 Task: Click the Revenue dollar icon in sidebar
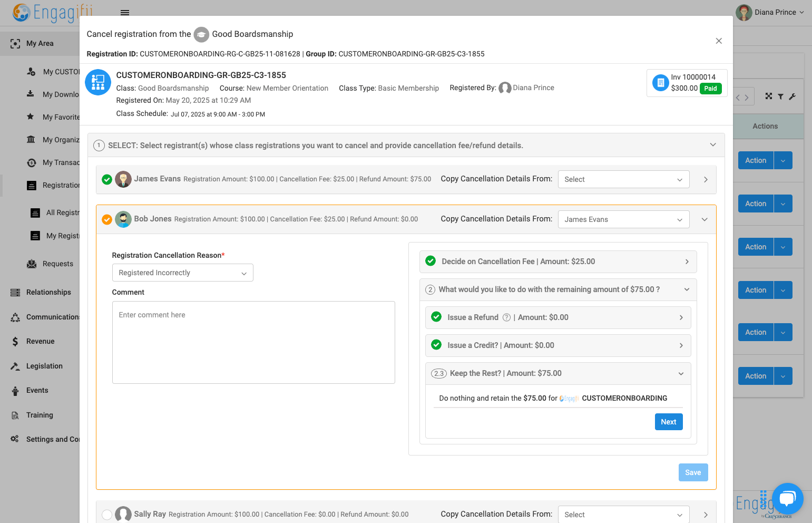pos(15,342)
